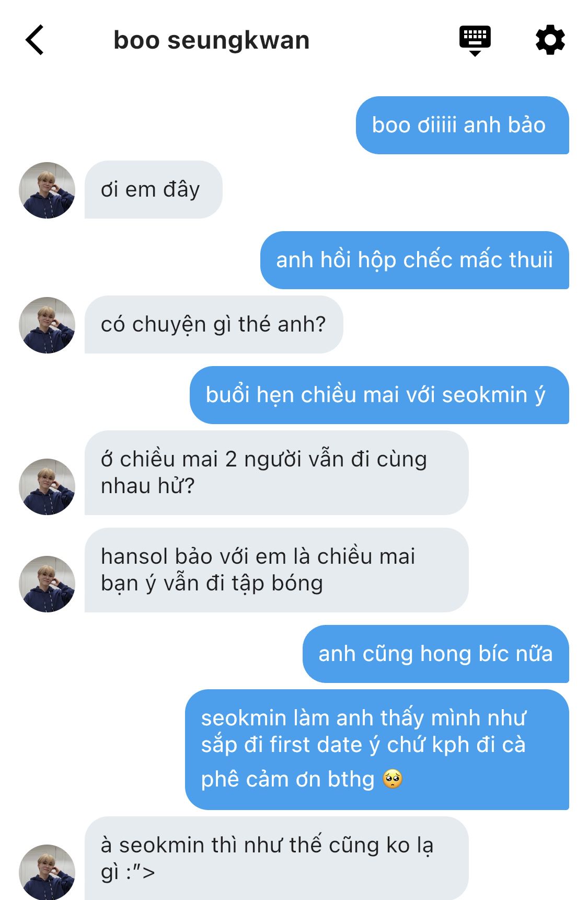
Task: Tap avatar beside 'hansol bảo với em' message
Action: click(47, 584)
